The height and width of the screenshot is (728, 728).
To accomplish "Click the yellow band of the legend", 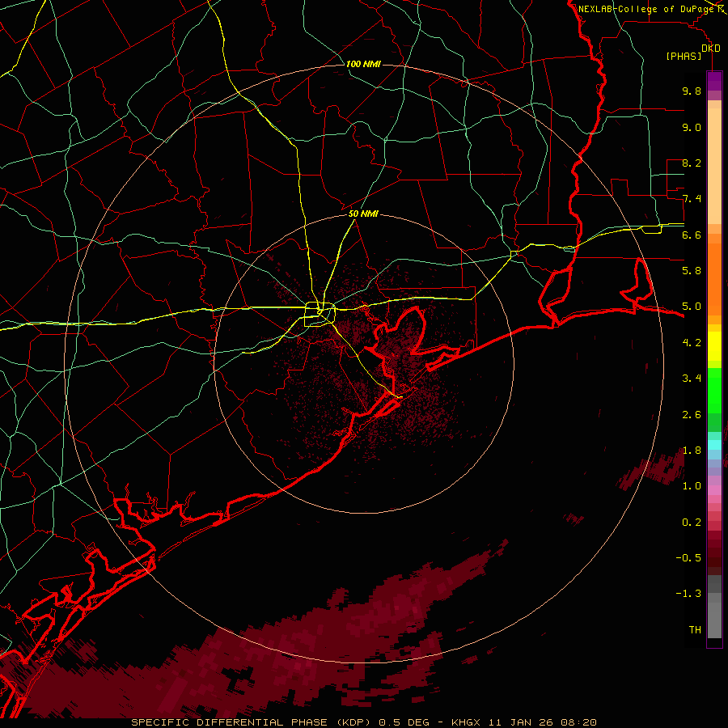I will [714, 346].
